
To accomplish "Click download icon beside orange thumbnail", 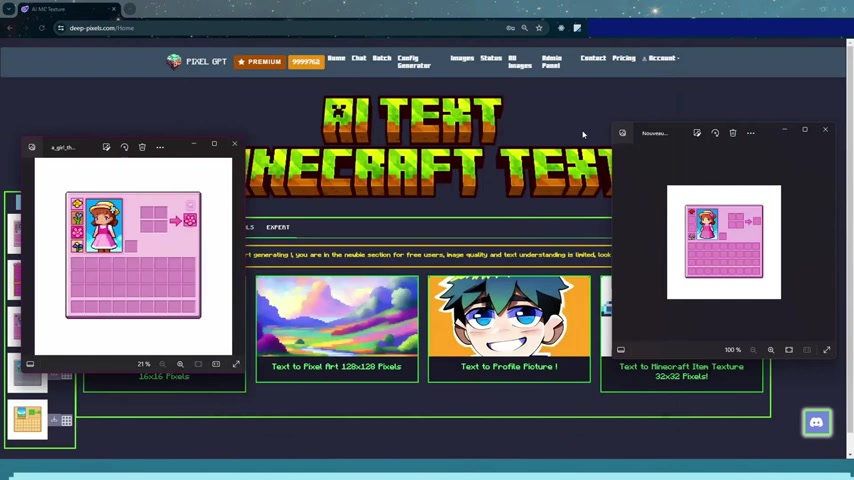I will tap(54, 420).
